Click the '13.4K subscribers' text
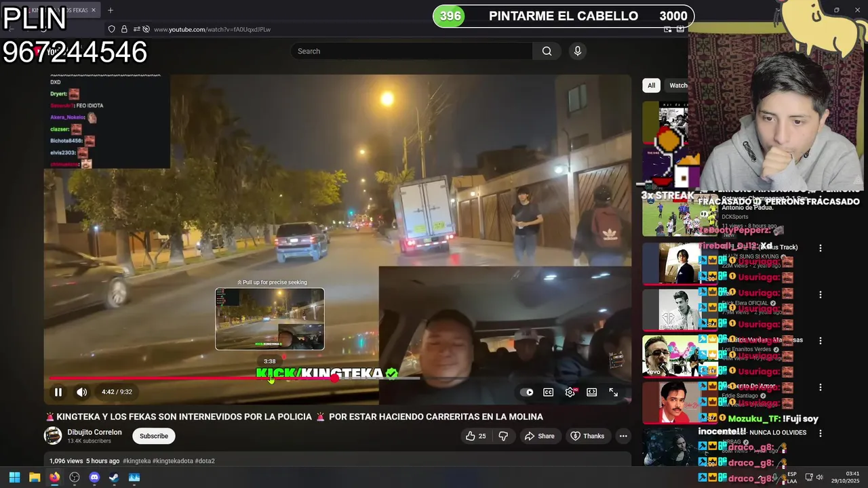This screenshot has height=488, width=868. tap(89, 441)
